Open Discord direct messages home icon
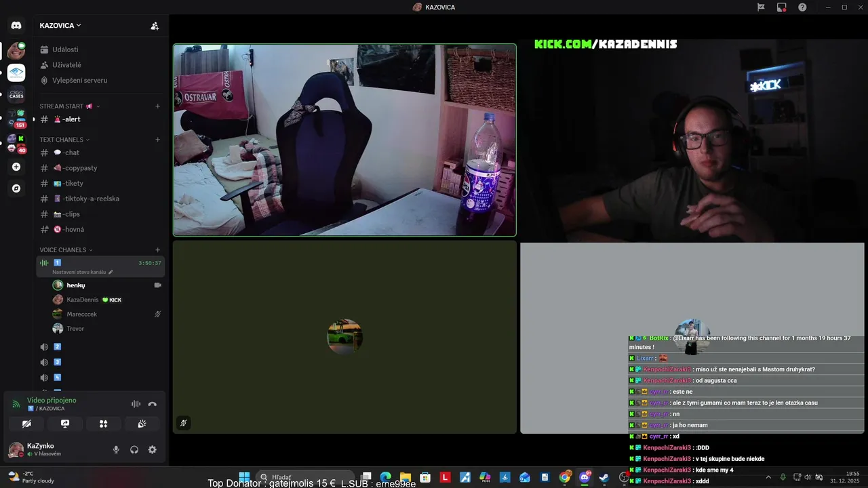 (16, 26)
